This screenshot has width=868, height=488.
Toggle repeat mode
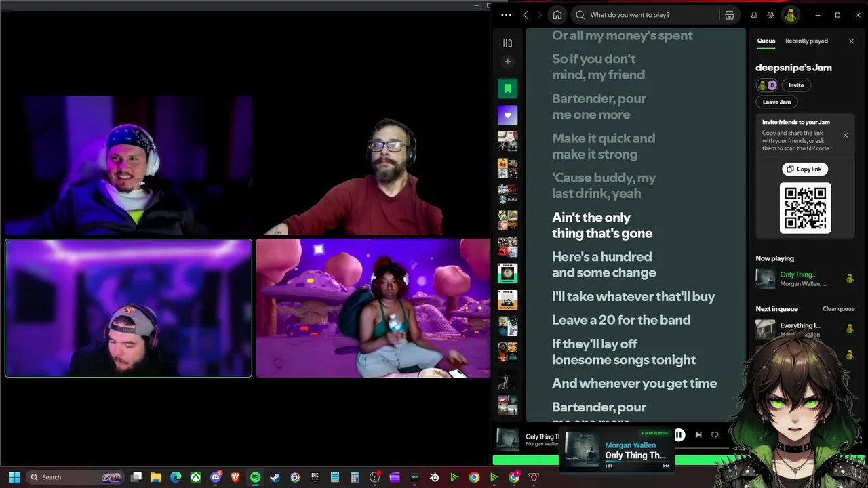(x=715, y=435)
